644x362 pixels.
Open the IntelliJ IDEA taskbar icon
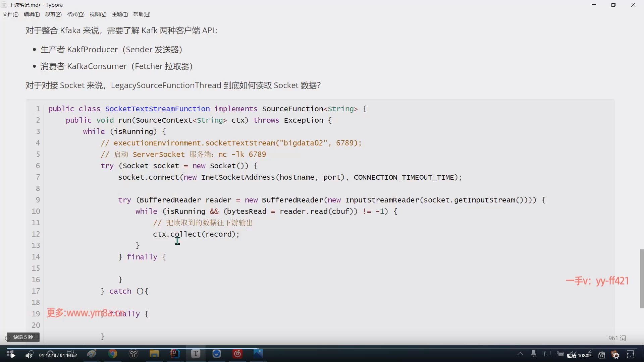point(175,354)
